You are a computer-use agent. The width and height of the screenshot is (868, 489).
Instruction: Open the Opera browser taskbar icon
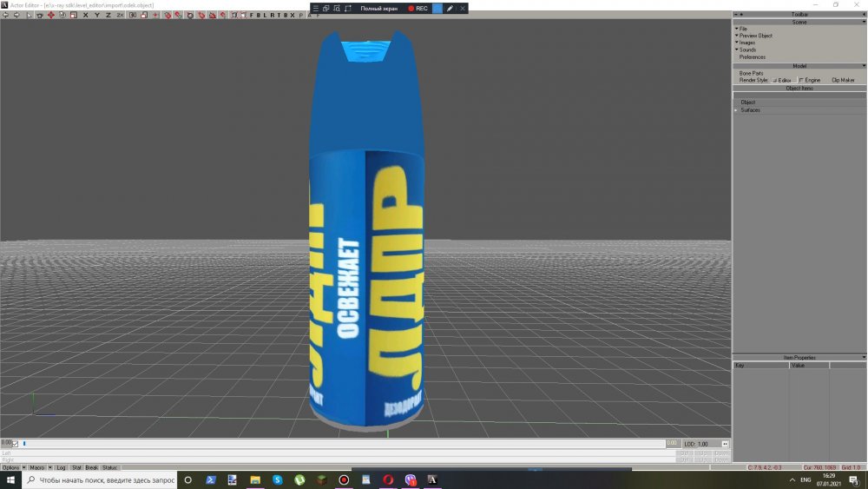tap(388, 480)
